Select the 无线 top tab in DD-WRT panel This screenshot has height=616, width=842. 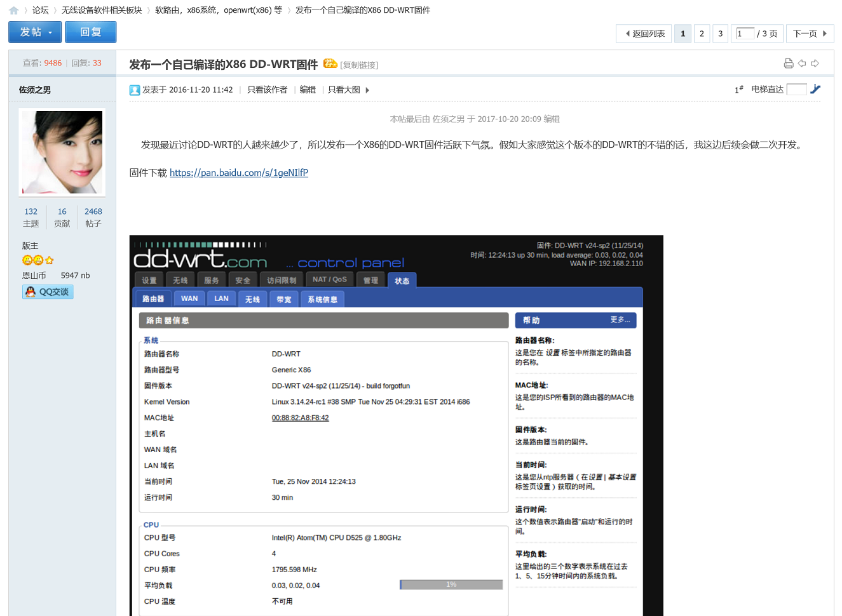point(180,280)
